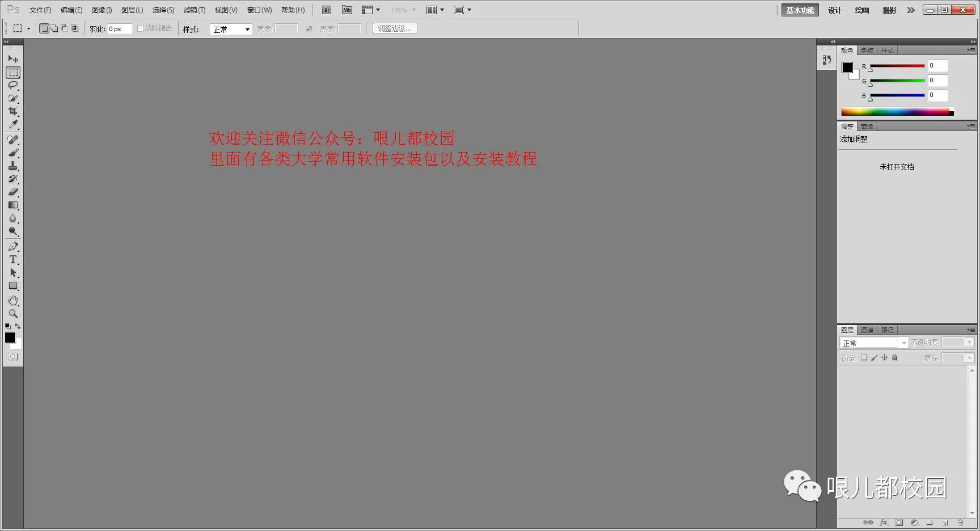This screenshot has width=980, height=531.
Task: Click the swap width and height icon
Action: [309, 29]
